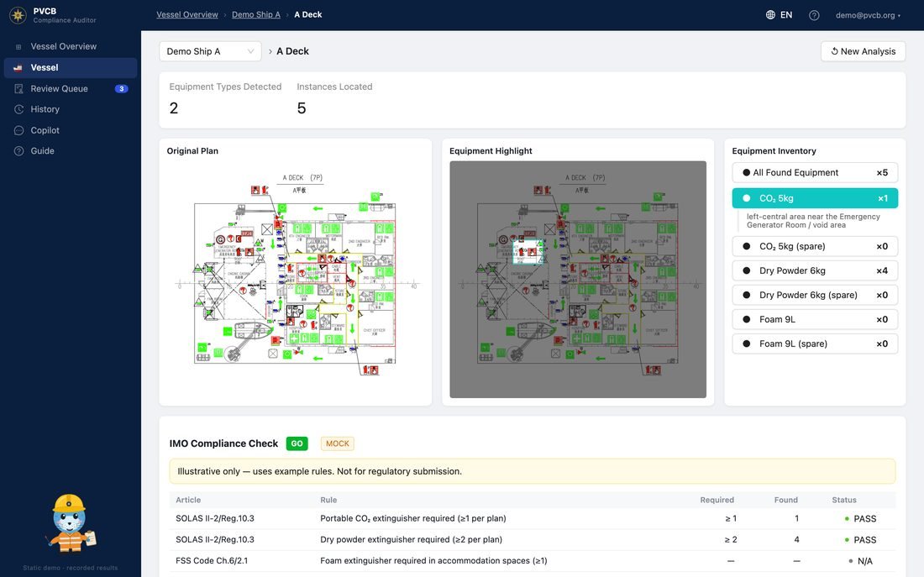Open the Guide sidebar entry
This screenshot has width=924, height=577.
71,151
